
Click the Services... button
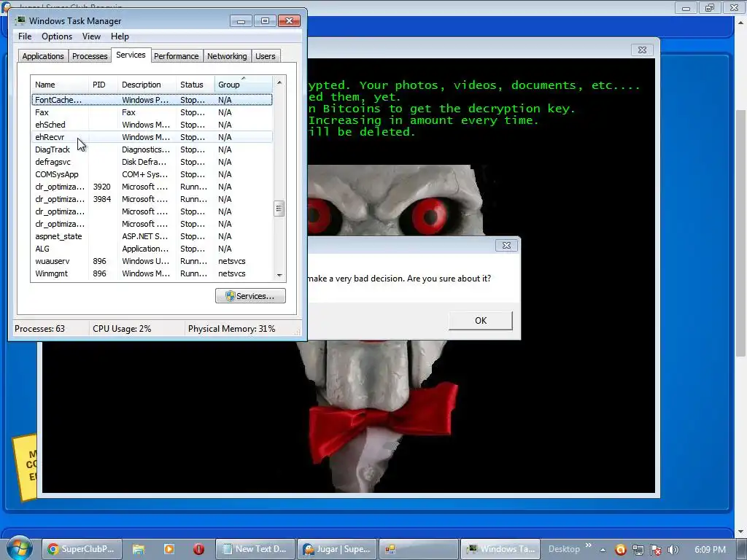pos(251,296)
